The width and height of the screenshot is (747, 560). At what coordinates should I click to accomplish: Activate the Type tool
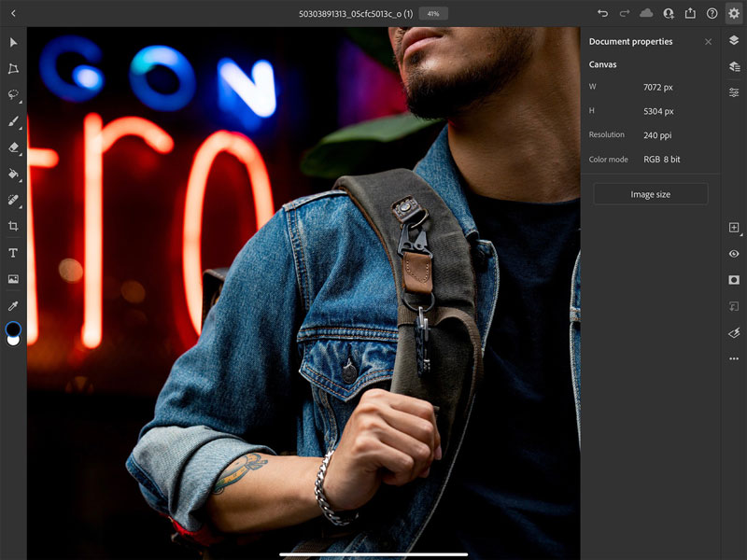coord(13,253)
